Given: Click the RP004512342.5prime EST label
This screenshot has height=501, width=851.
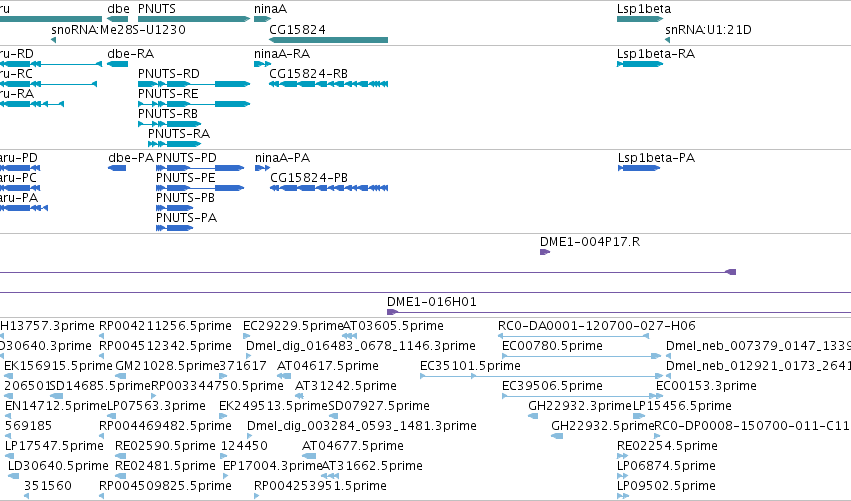Looking at the screenshot, I should pos(165,346).
